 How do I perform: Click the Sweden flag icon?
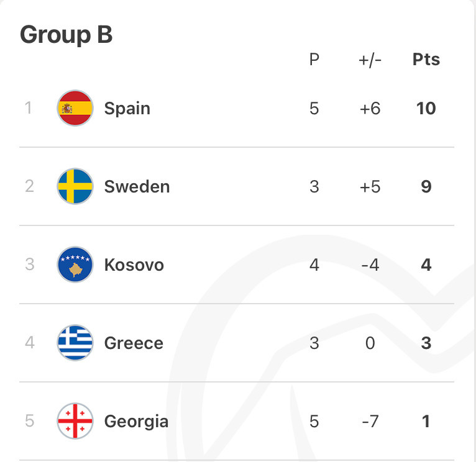pyautogui.click(x=75, y=186)
